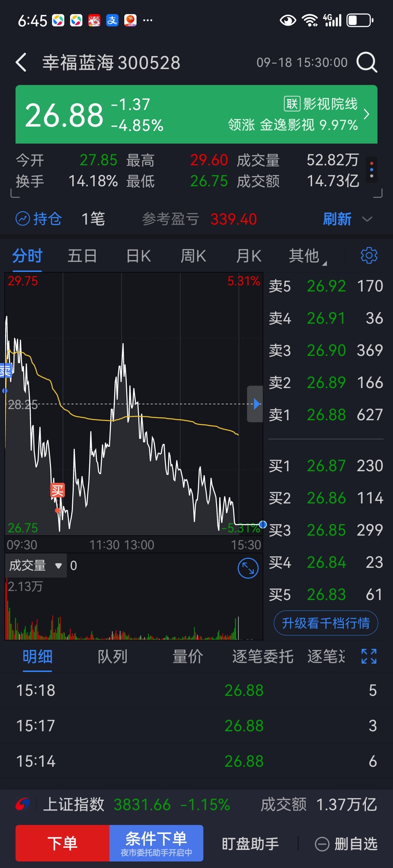Screen dimensions: 393x868
Task: Tap the current price 26.88 headline
Action: tap(64, 115)
